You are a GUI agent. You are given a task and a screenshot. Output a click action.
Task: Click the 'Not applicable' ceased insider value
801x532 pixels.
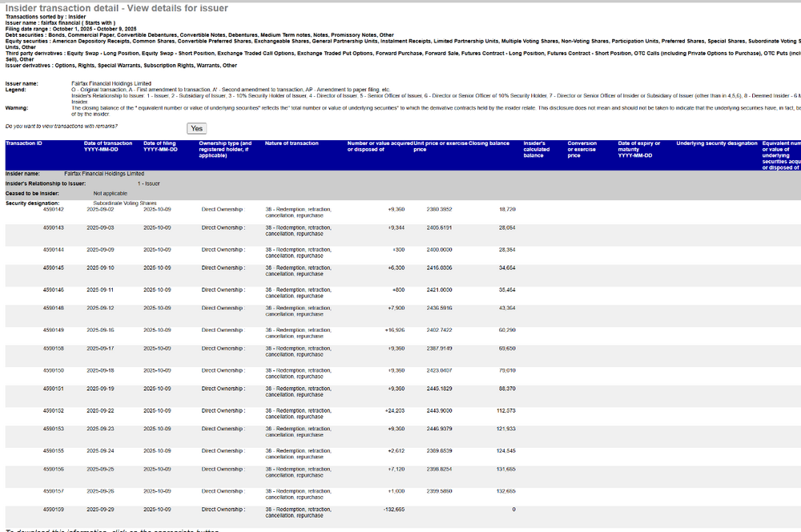[x=111, y=194]
